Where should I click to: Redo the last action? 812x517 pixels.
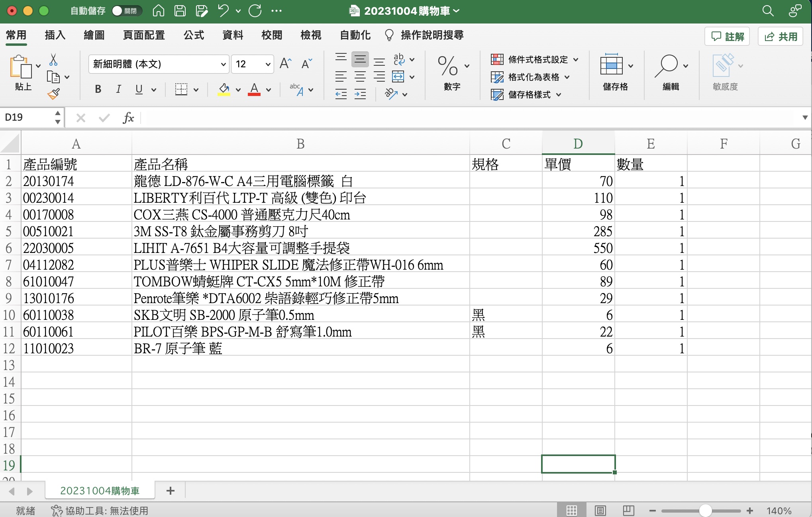pos(255,11)
